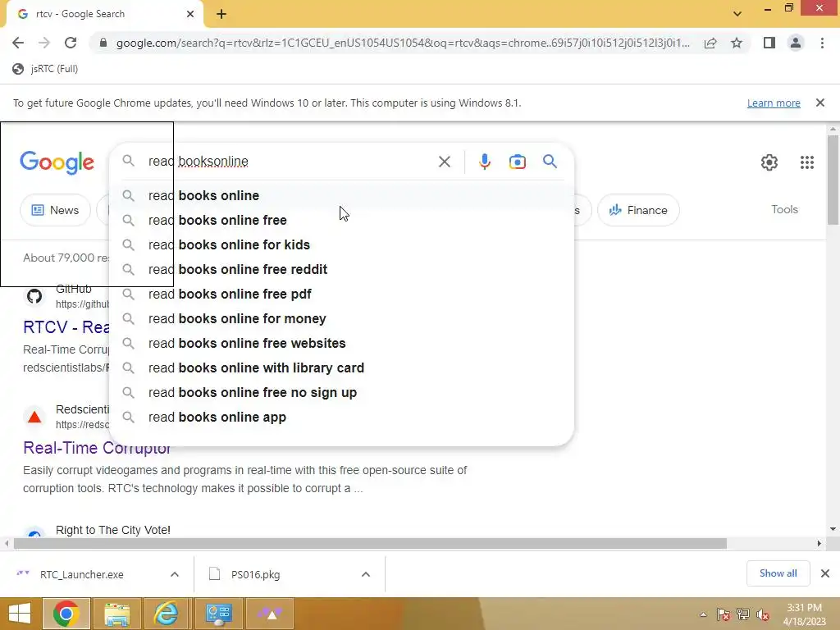Open Real-Time Corruptor result link
The image size is (840, 630).
(x=97, y=448)
